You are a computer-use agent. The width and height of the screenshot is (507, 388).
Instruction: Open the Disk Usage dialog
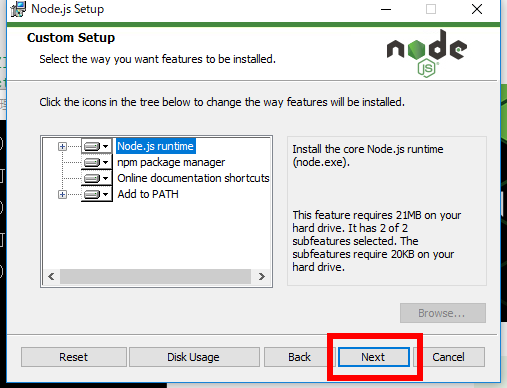(x=194, y=357)
